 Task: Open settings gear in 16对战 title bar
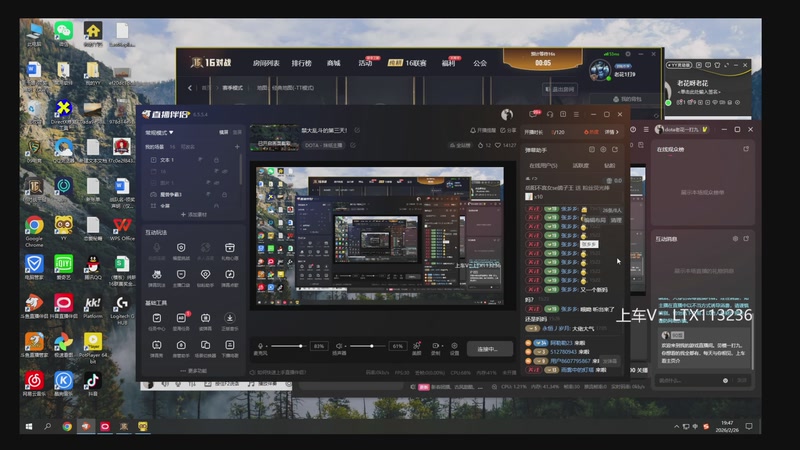[x=628, y=54]
